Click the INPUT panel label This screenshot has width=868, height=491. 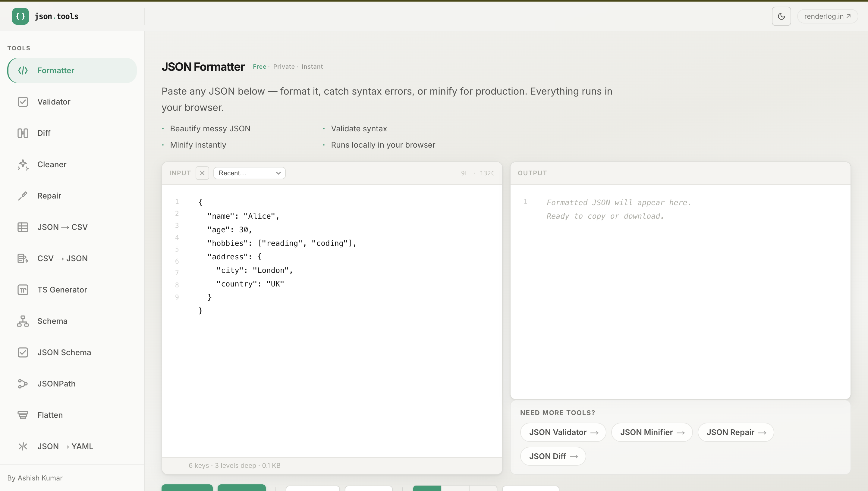point(180,173)
